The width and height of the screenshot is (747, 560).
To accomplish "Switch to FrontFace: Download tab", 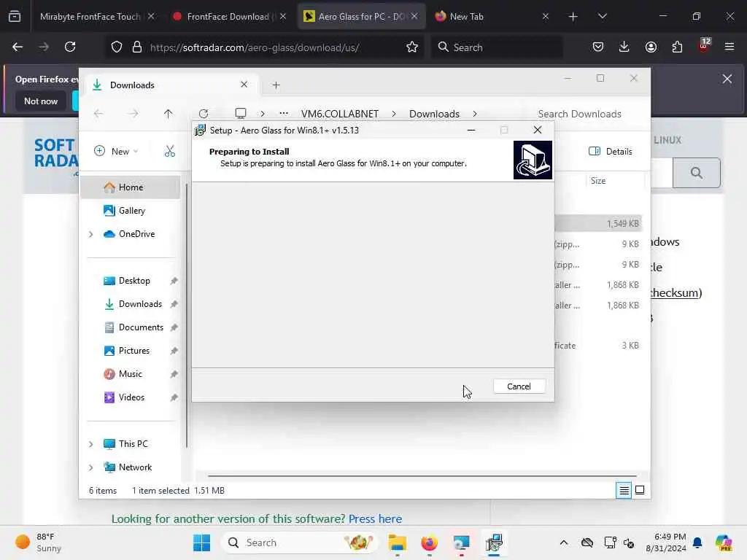I will pyautogui.click(x=228, y=16).
